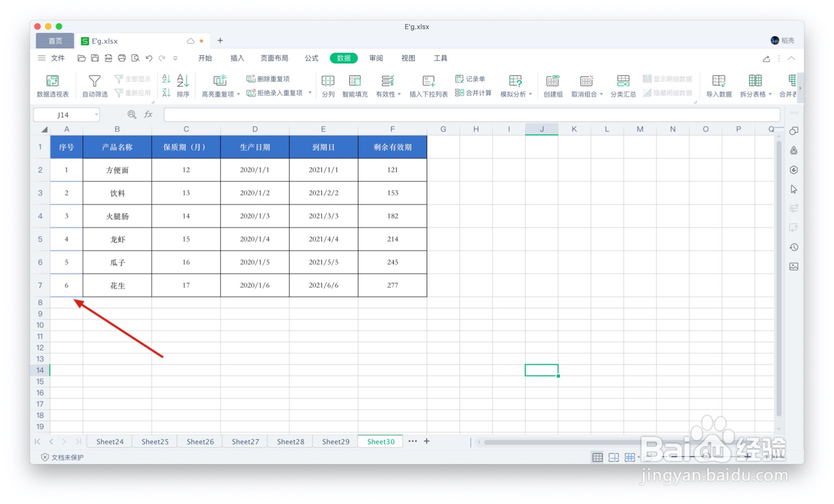
Task: Add a new sheet with plus button
Action: click(427, 441)
